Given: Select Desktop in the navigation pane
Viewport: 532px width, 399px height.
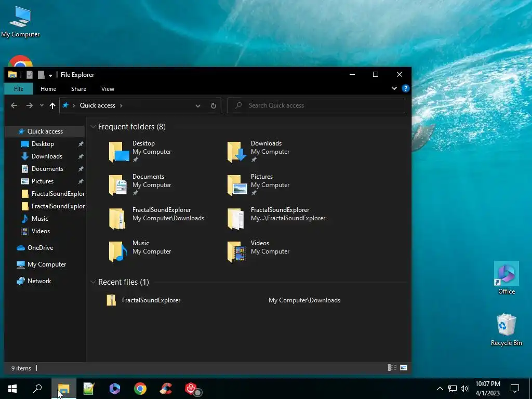Looking at the screenshot, I should tap(43, 144).
